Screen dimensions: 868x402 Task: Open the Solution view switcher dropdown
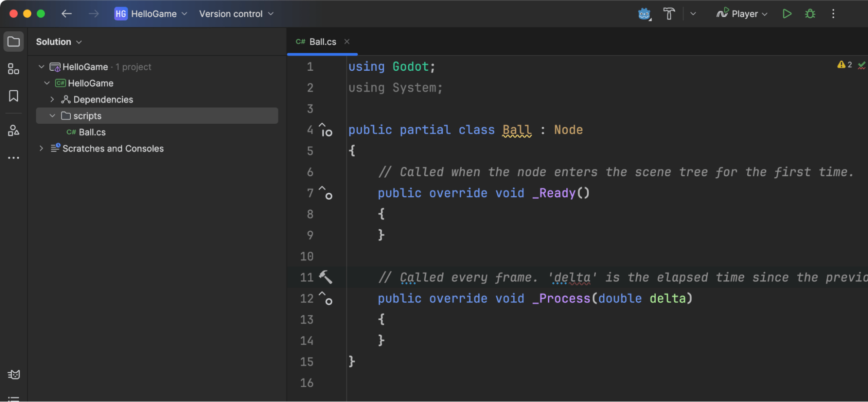coord(59,41)
